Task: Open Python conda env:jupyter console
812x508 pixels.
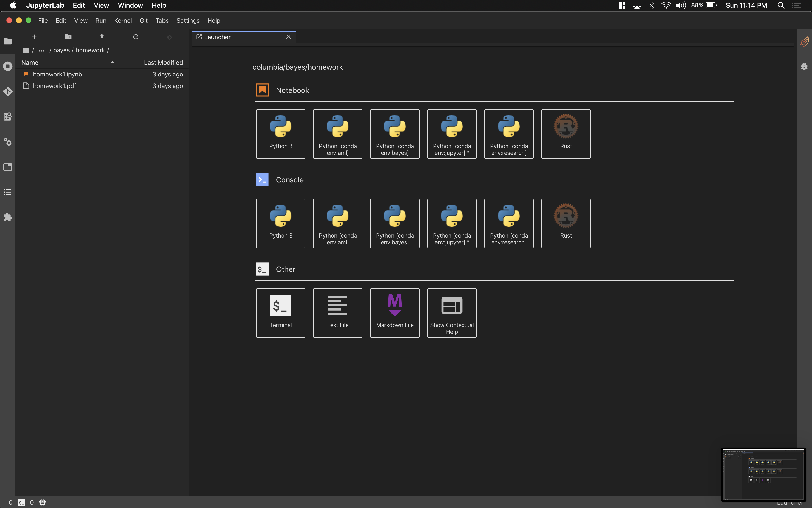Action: pyautogui.click(x=452, y=224)
